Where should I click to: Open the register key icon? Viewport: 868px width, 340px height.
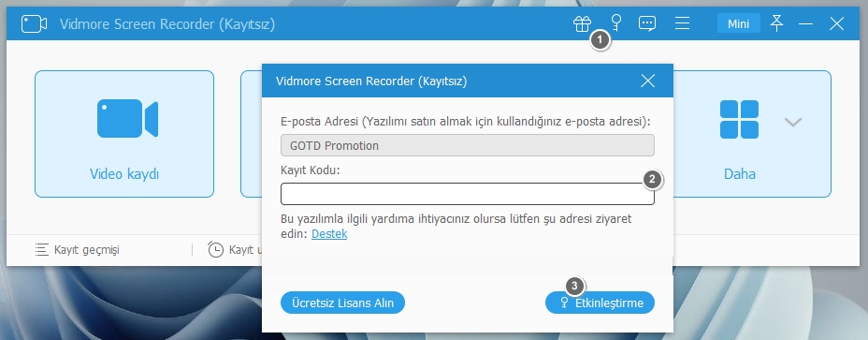615,22
